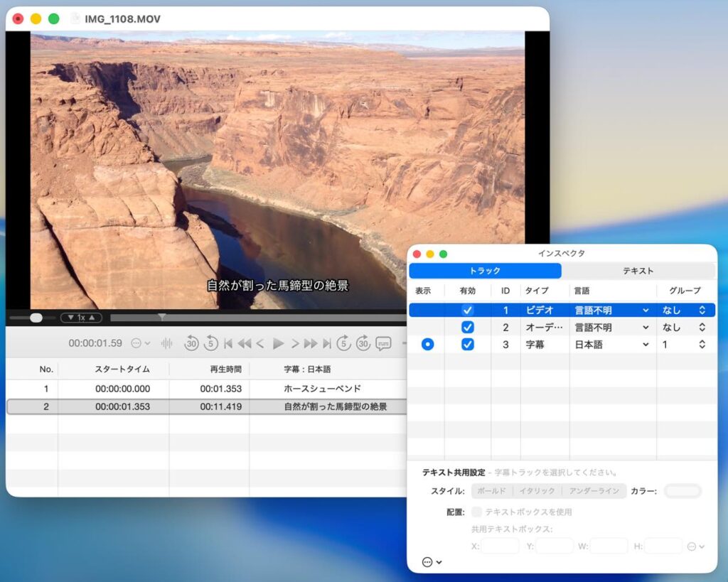
Task: Click the zoom slider below the video
Action: pos(33,318)
